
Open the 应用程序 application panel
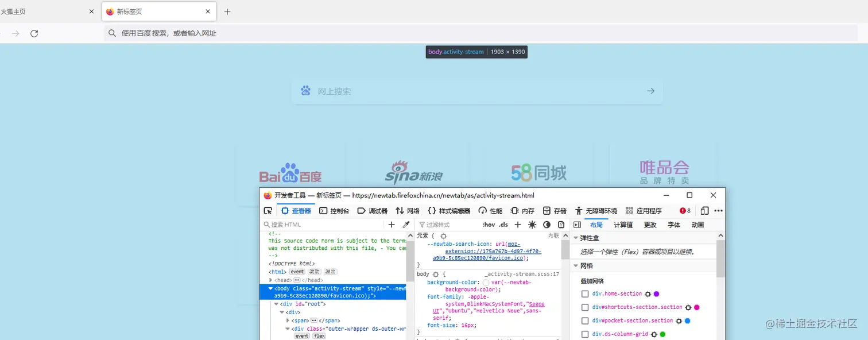pos(644,211)
